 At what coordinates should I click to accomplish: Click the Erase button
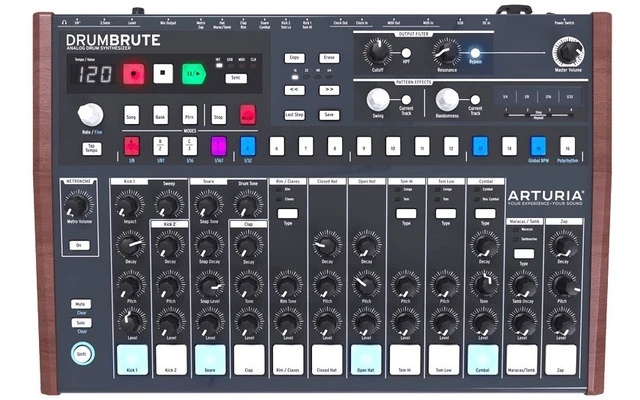point(329,58)
